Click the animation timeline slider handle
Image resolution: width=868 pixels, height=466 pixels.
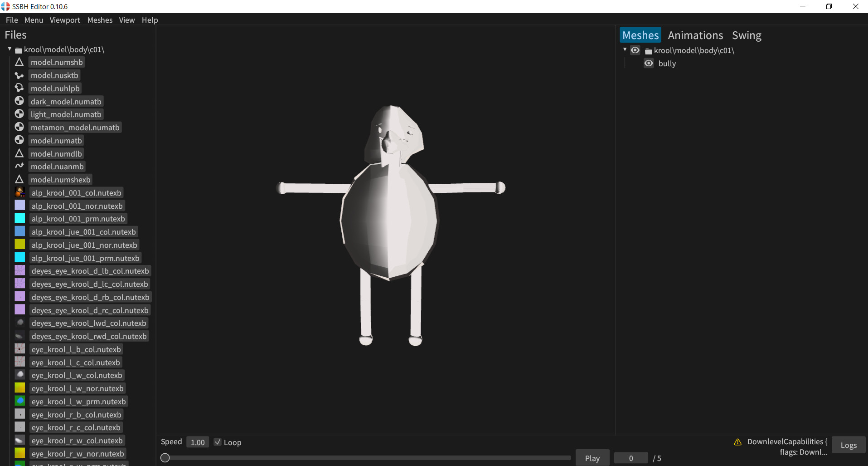165,458
